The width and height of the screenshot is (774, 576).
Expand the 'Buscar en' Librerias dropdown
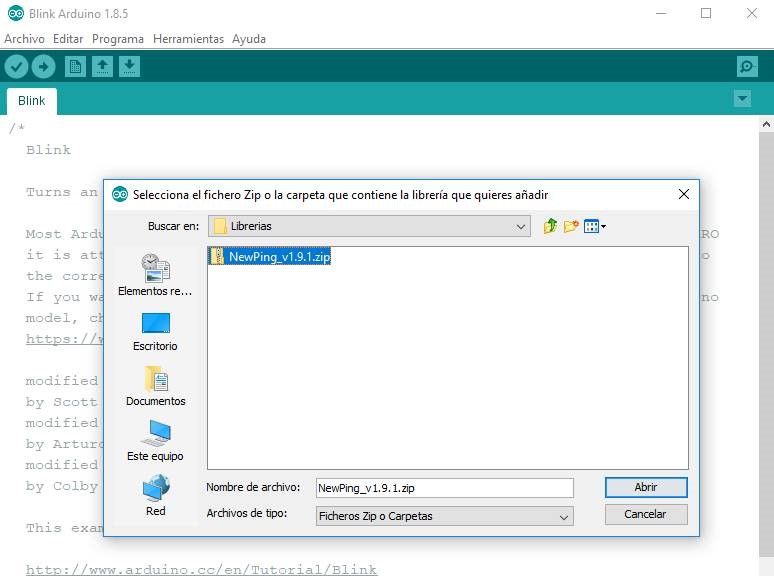(x=521, y=227)
